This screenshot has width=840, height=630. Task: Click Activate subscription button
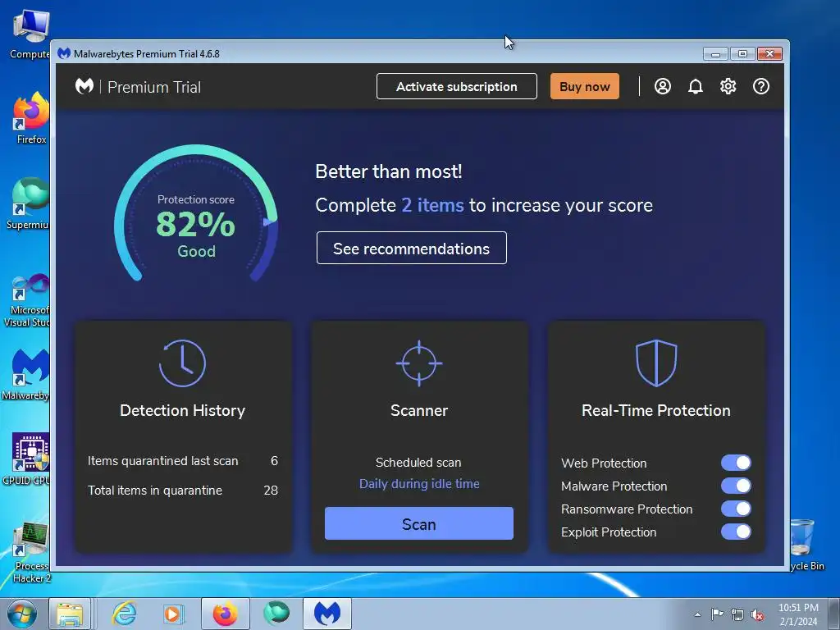pos(456,86)
